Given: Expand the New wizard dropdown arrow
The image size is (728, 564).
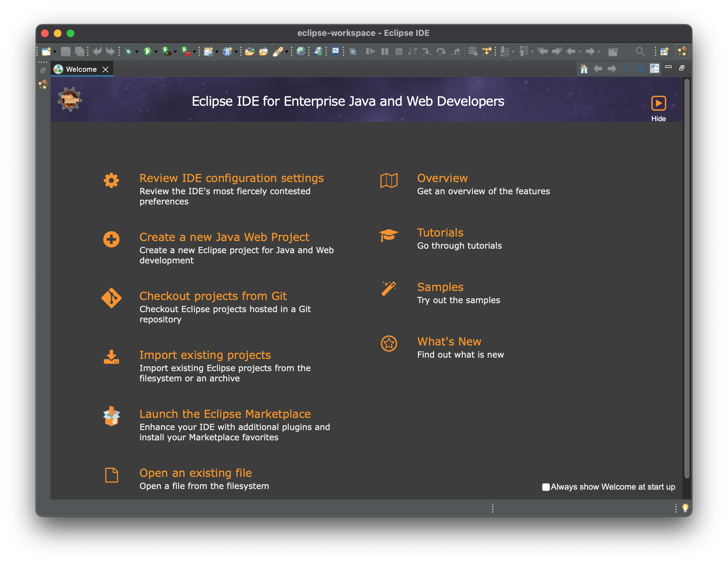Looking at the screenshot, I should click(x=55, y=52).
